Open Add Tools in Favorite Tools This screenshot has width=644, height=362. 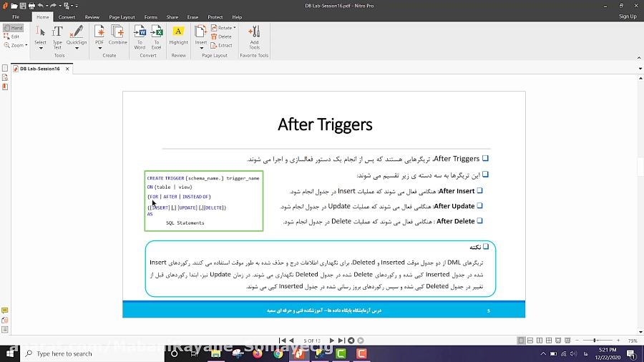[x=254, y=35]
